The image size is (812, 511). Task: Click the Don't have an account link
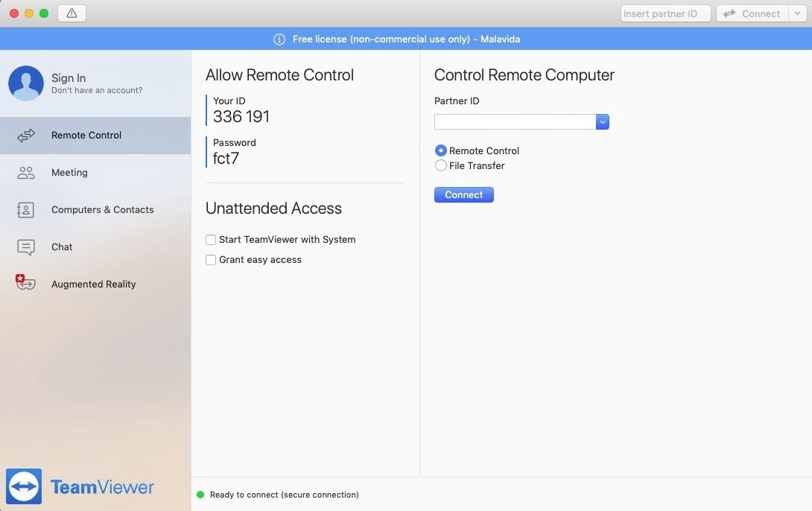97,91
